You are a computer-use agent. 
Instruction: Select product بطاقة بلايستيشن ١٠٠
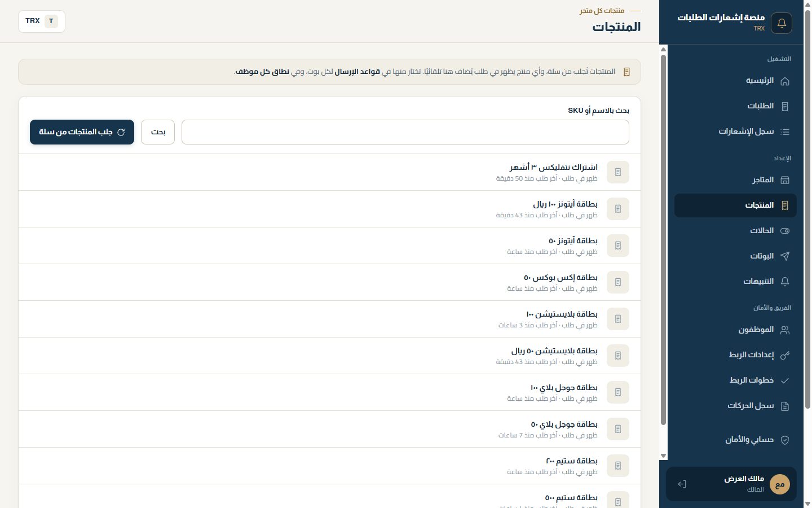tap(329, 319)
